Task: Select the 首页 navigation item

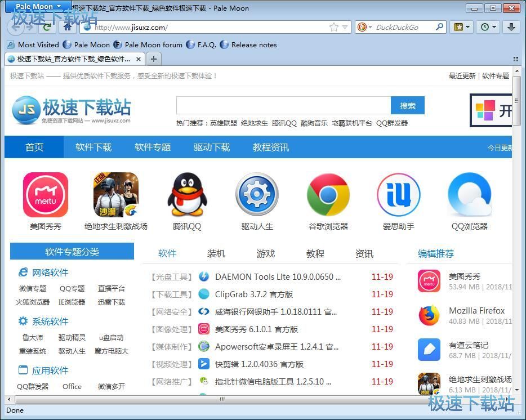Action: [34, 147]
